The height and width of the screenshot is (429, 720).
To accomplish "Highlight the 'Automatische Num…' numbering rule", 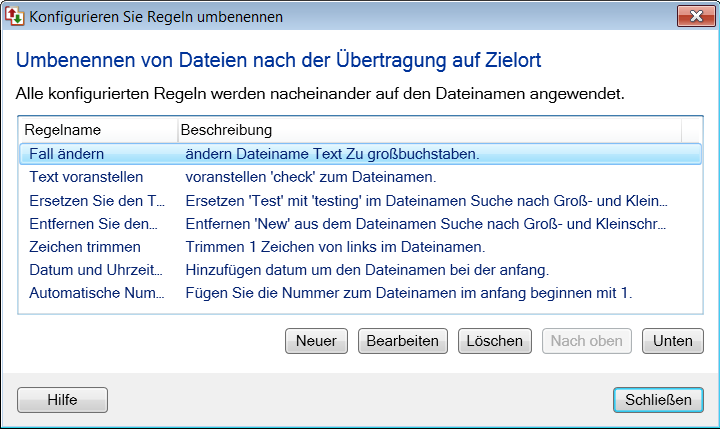I will coord(96,292).
